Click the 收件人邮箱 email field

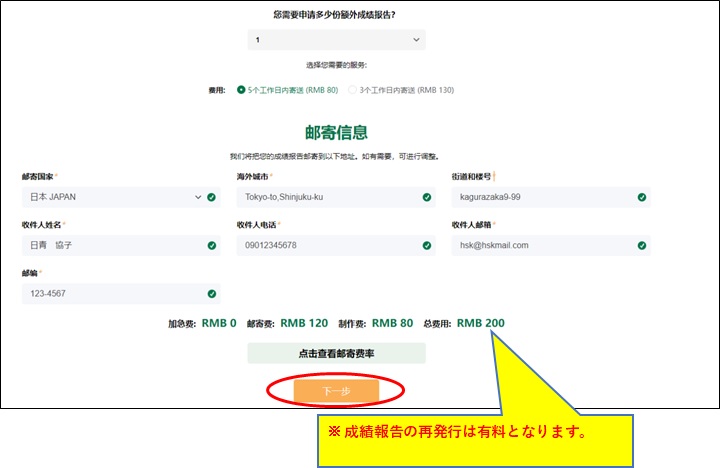(540, 245)
